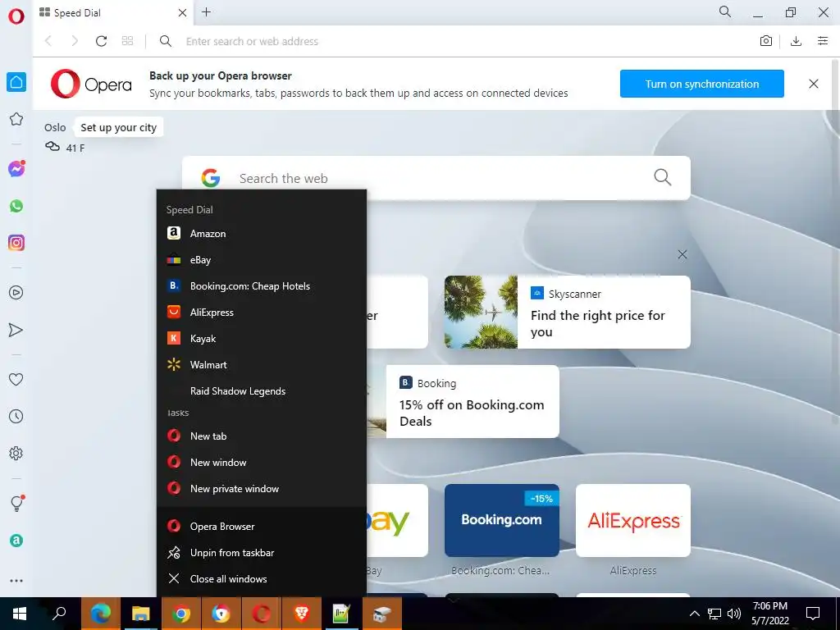
Task: Open the Downloads toolbar icon
Action: (796, 41)
